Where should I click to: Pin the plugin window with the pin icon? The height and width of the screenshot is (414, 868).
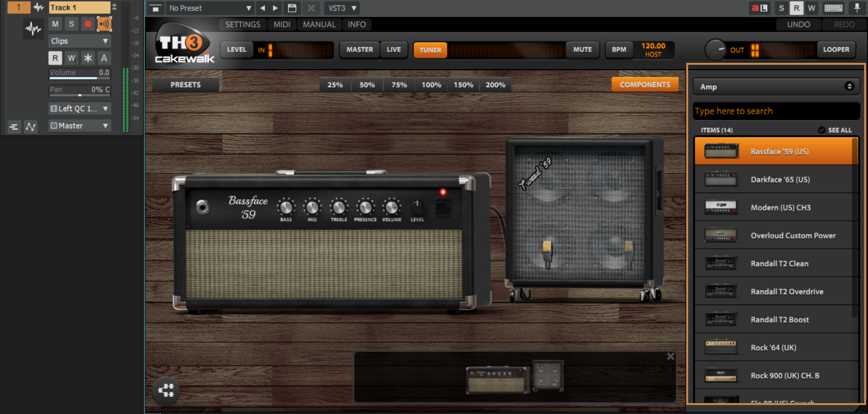[x=857, y=8]
